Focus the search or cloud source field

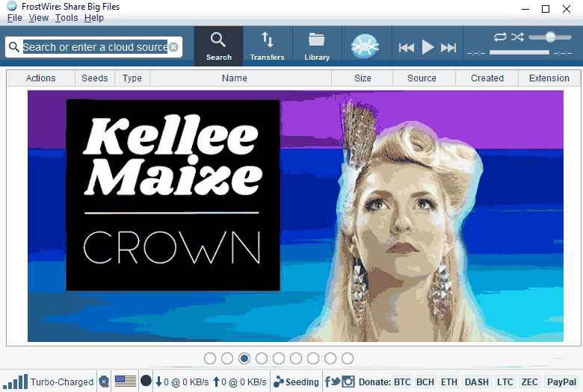(x=95, y=47)
